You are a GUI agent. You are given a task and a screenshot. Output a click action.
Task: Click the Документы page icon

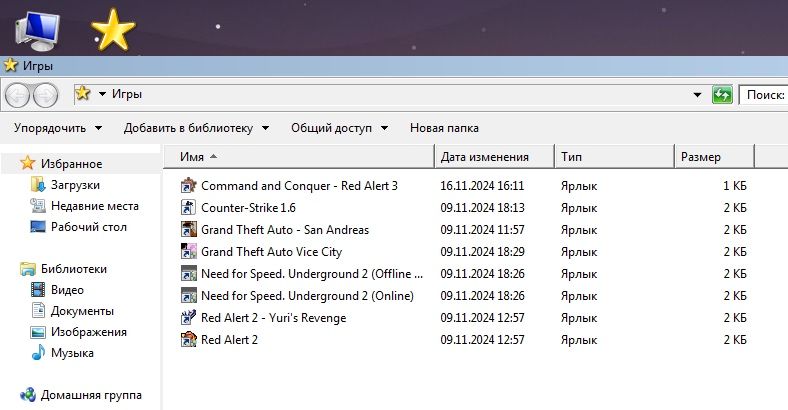(38, 311)
